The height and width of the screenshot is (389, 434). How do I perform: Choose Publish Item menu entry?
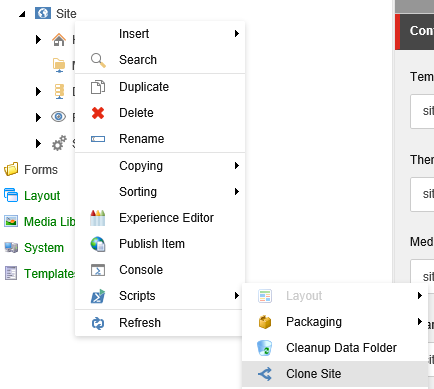point(160,244)
